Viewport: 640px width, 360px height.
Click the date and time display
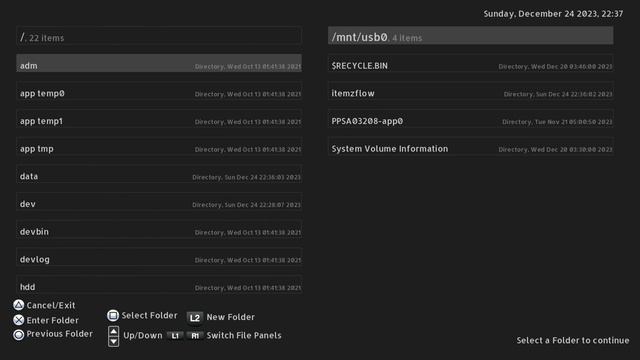pyautogui.click(x=553, y=14)
